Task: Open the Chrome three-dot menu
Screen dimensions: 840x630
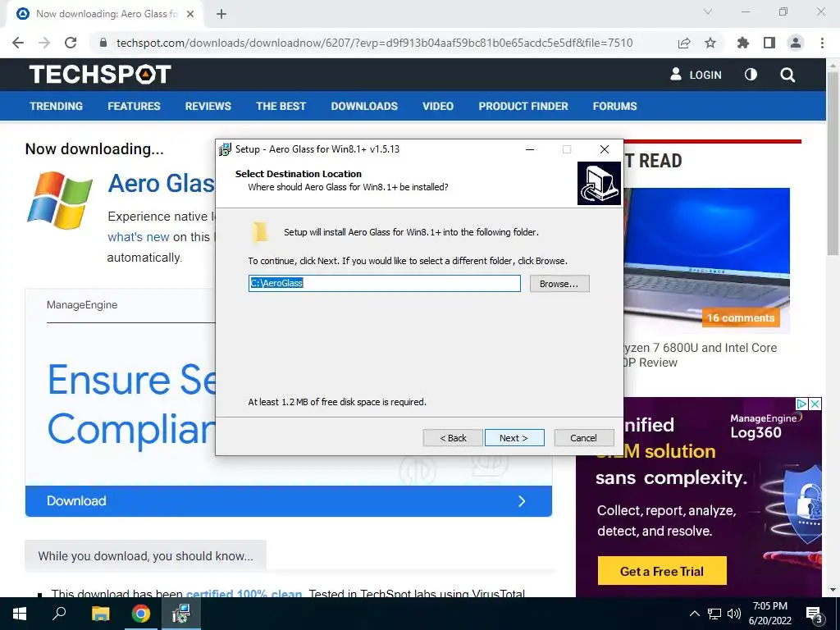Action: [822, 43]
